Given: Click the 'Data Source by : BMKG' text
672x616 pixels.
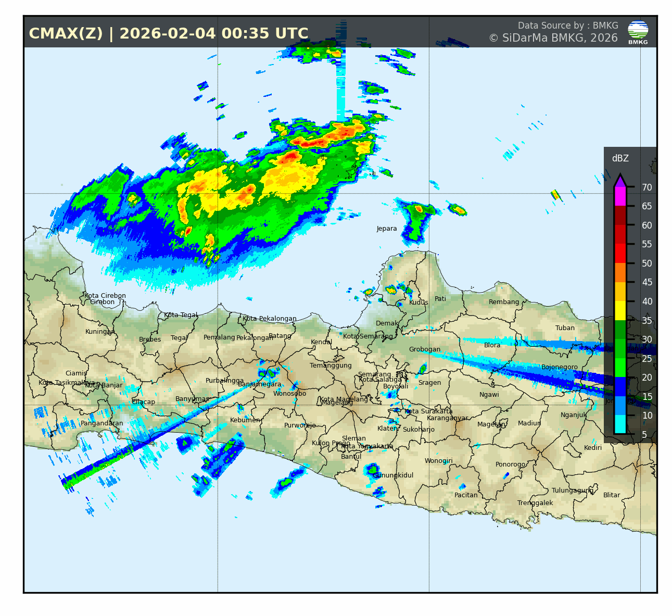Looking at the screenshot, I should coord(568,26).
